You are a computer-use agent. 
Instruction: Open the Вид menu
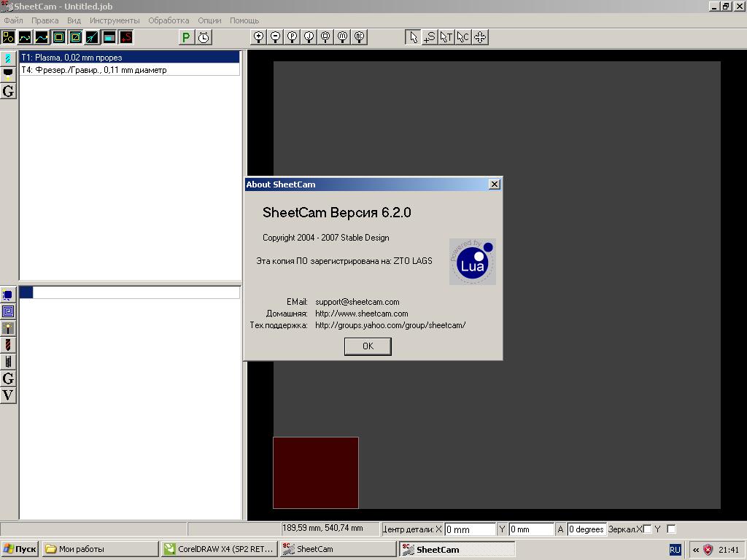point(74,20)
